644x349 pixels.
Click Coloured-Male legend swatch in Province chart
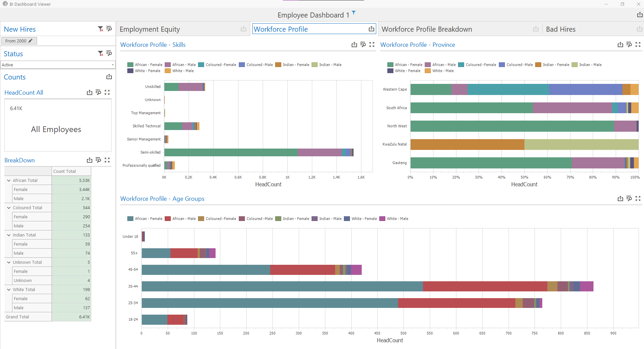pyautogui.click(x=502, y=65)
